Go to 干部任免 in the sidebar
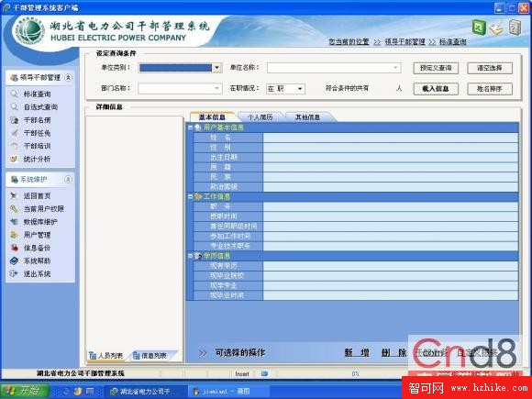 tap(37, 133)
